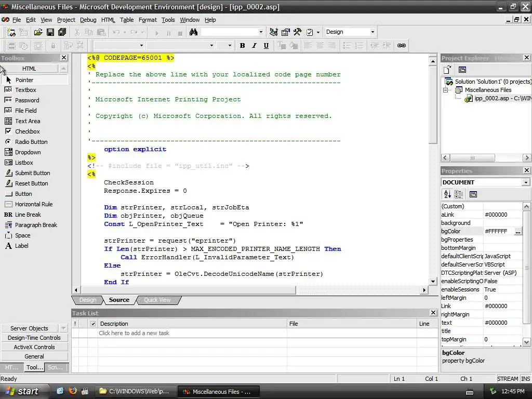
Task: Select the Radio Button toolbox item
Action: (x=34, y=142)
